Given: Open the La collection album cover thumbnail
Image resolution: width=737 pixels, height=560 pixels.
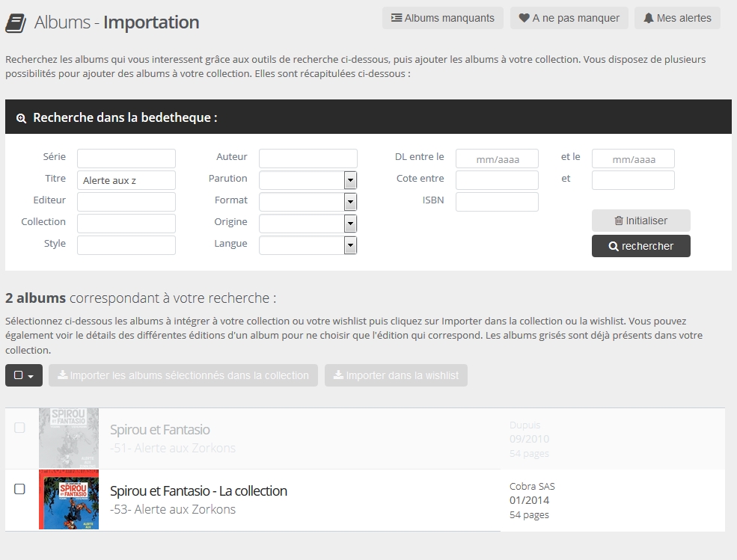Looking at the screenshot, I should (x=69, y=499).
